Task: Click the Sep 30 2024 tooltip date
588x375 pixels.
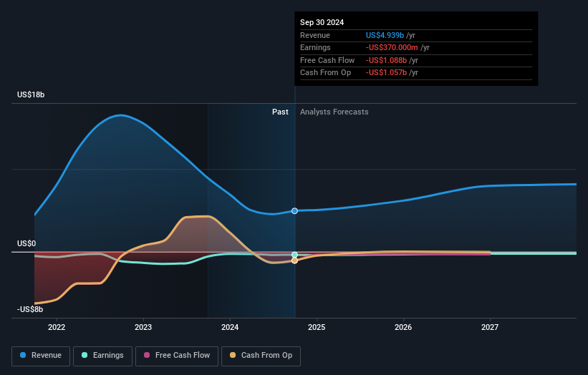Action: click(x=322, y=22)
